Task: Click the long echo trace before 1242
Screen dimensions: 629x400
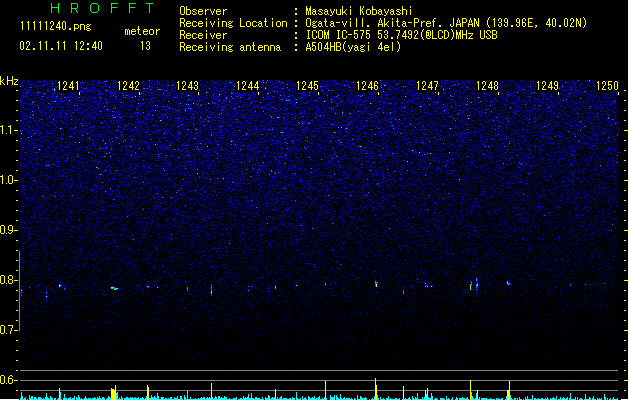Action: [x=114, y=288]
